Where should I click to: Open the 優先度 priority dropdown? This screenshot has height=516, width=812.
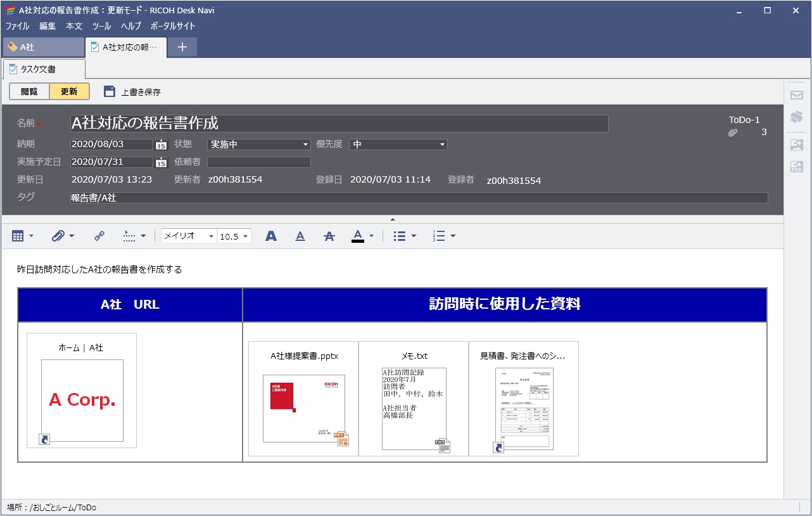[x=441, y=144]
